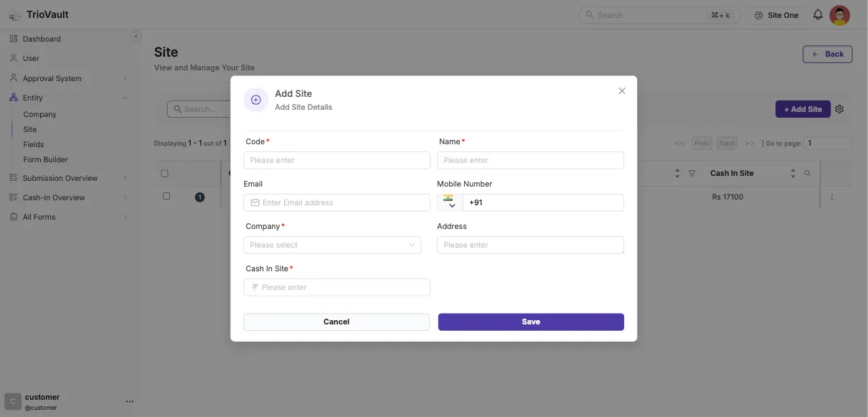Click the Cash-In Overview sidebar icon
868x417 pixels.
12,197
